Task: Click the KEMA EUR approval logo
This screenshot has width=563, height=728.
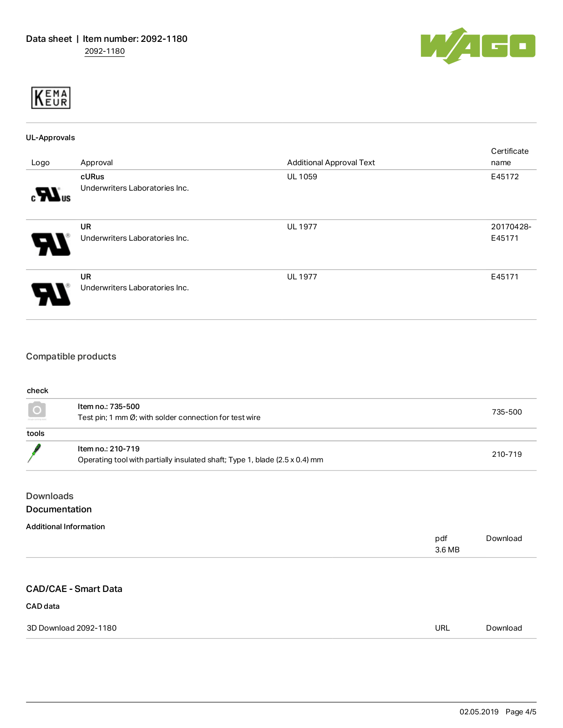Action: click(51, 98)
